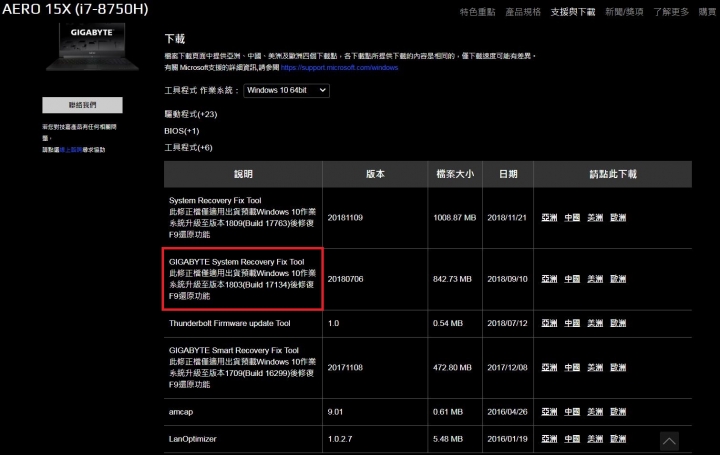Download Thunderbolt Firmware tool from 美洲
The width and height of the screenshot is (720, 455).
click(595, 323)
